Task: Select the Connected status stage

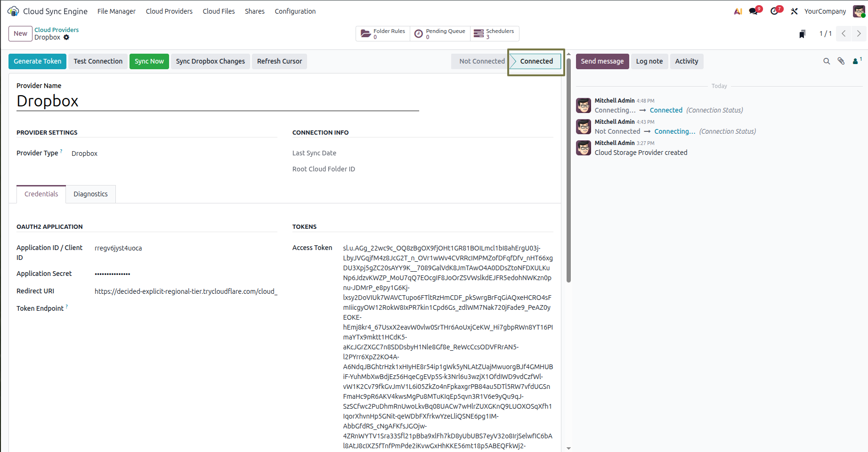Action: click(536, 61)
